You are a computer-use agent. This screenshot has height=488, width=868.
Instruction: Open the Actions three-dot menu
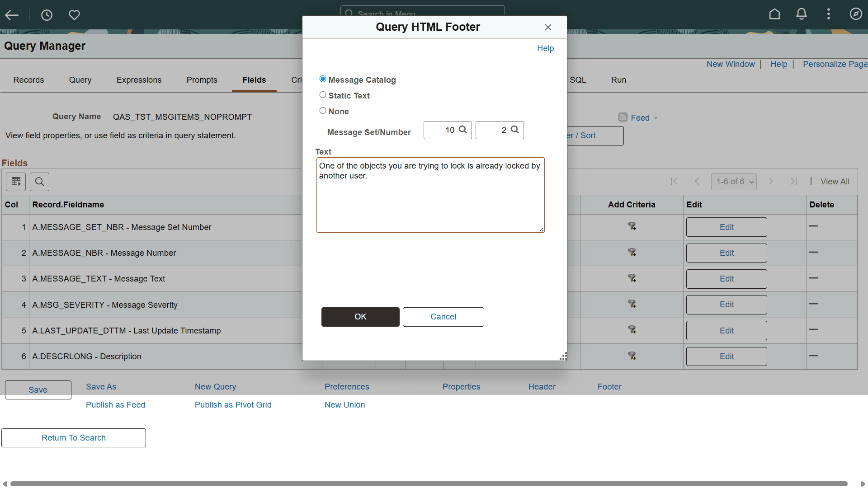tap(829, 14)
